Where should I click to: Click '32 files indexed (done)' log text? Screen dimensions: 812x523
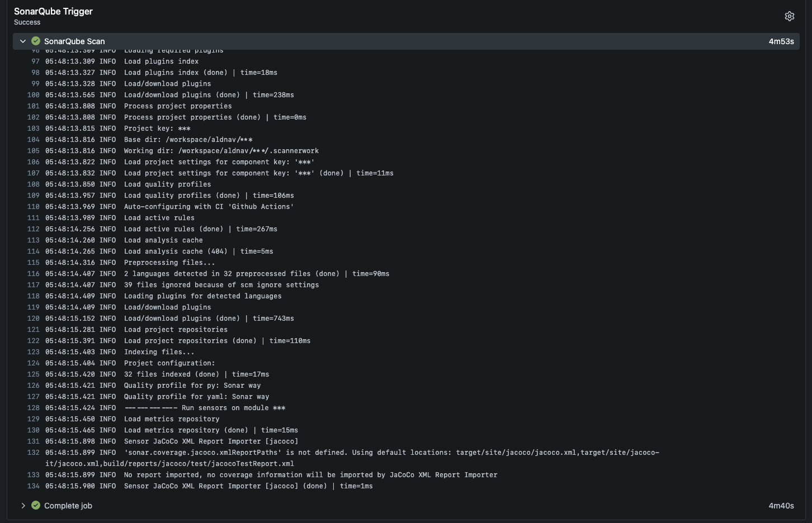[x=197, y=374]
